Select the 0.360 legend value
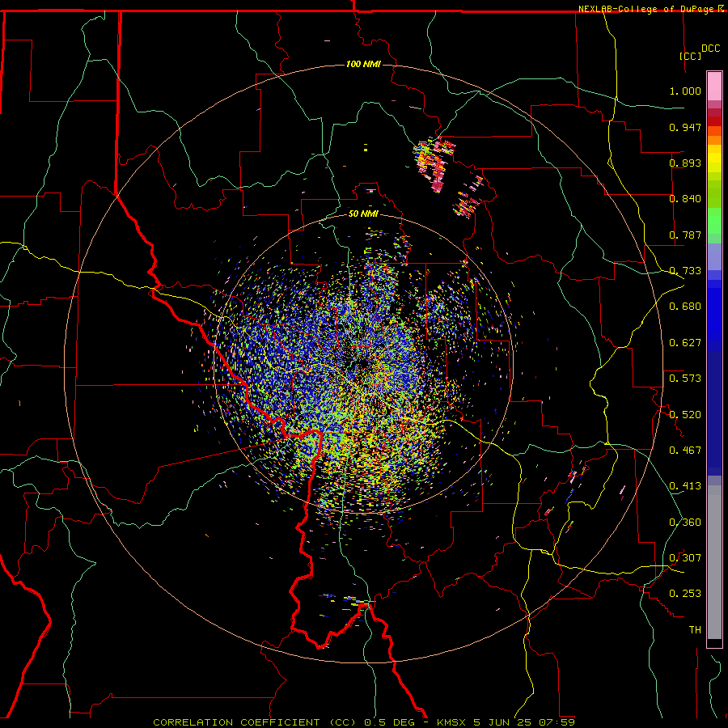The height and width of the screenshot is (728, 728). point(685,523)
